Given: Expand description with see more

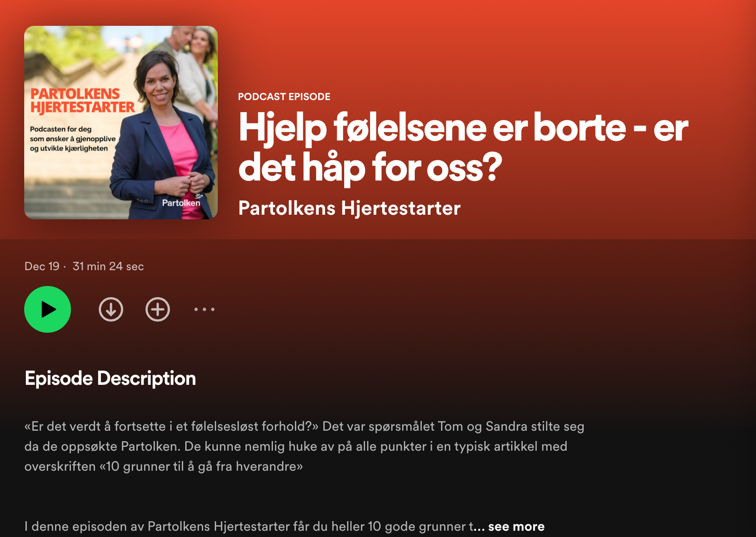Looking at the screenshot, I should pyautogui.click(x=516, y=527).
